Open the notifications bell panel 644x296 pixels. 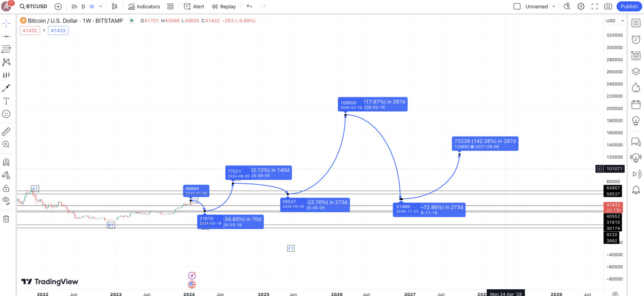(x=636, y=190)
